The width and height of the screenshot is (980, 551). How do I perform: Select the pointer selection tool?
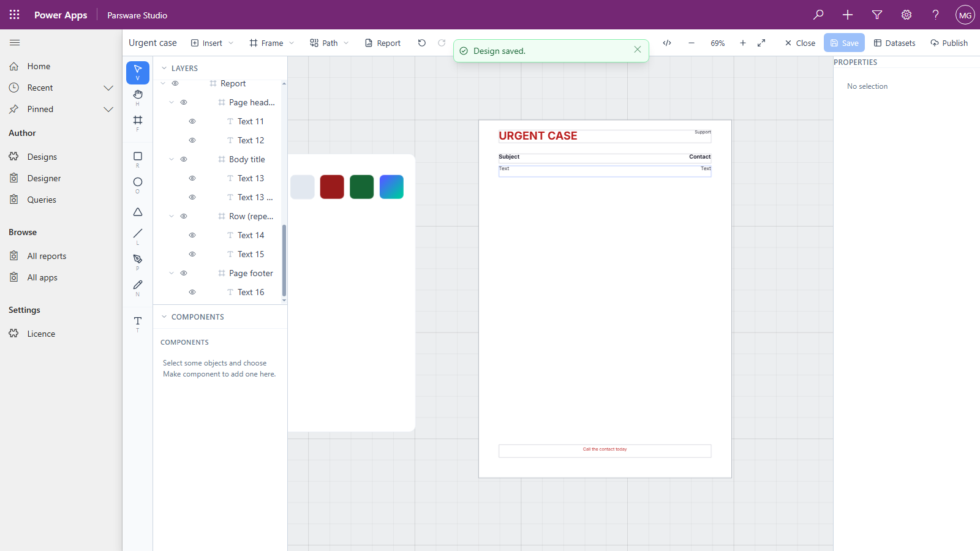tap(138, 73)
